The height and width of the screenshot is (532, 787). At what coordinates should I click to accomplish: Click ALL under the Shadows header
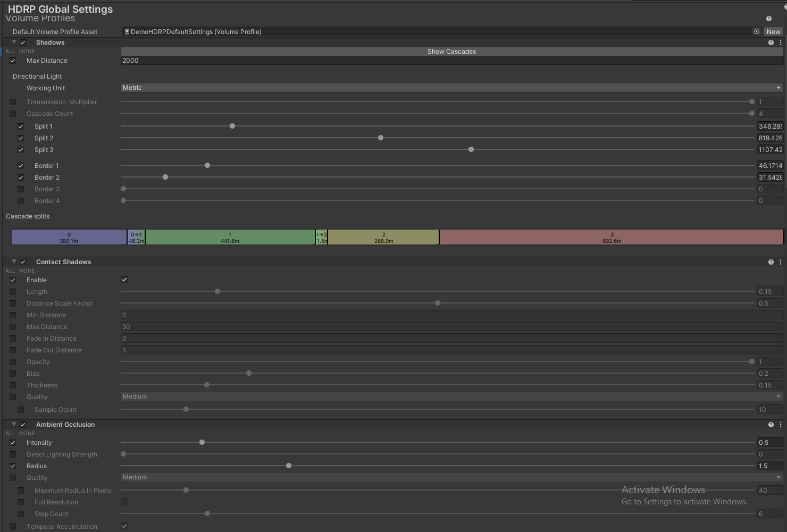(x=10, y=52)
